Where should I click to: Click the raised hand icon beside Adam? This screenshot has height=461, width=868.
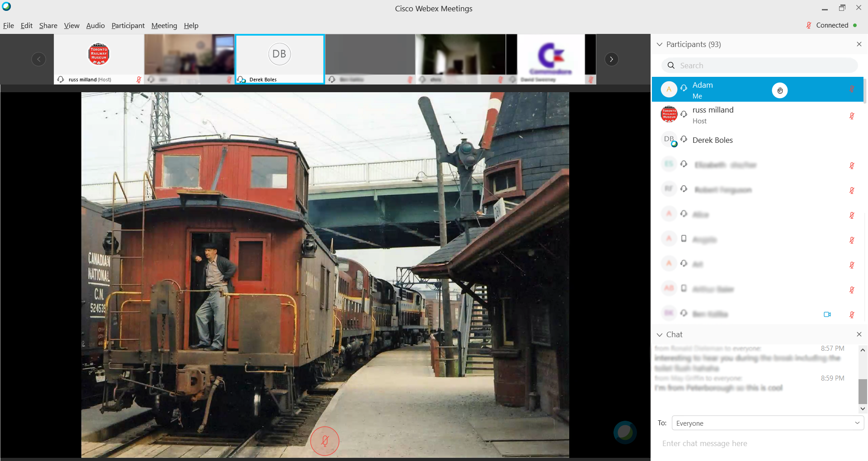click(779, 90)
